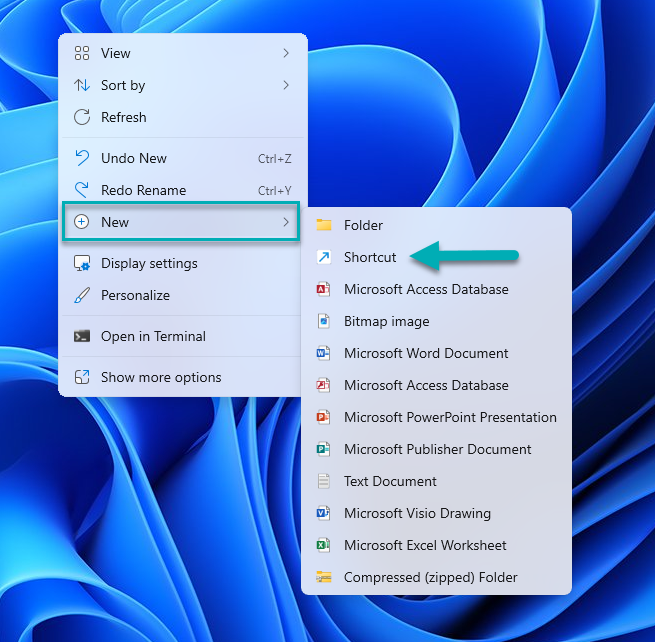Create a Compressed (zipped) Folder
Viewport: 655px width, 642px height.
(x=430, y=577)
